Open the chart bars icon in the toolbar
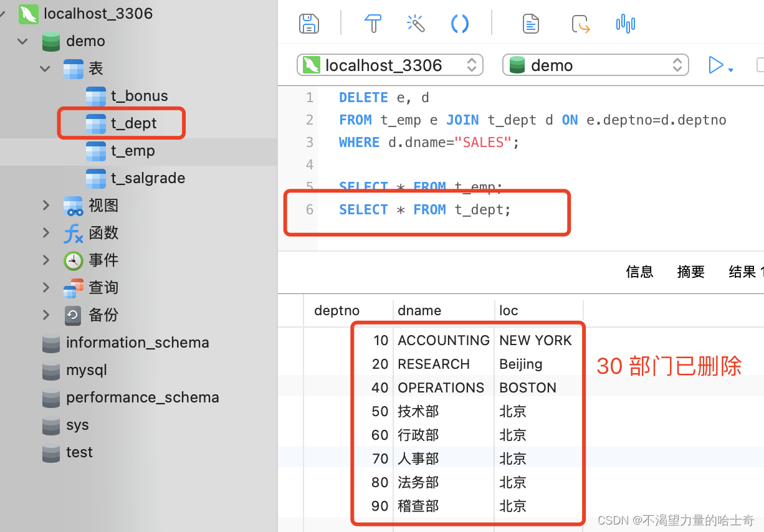The image size is (764, 532). (x=625, y=24)
